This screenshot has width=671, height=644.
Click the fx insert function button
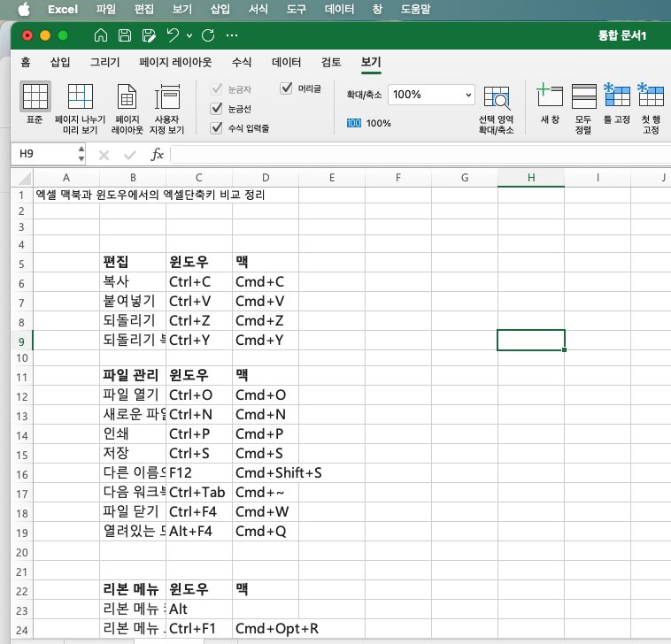pyautogui.click(x=157, y=155)
